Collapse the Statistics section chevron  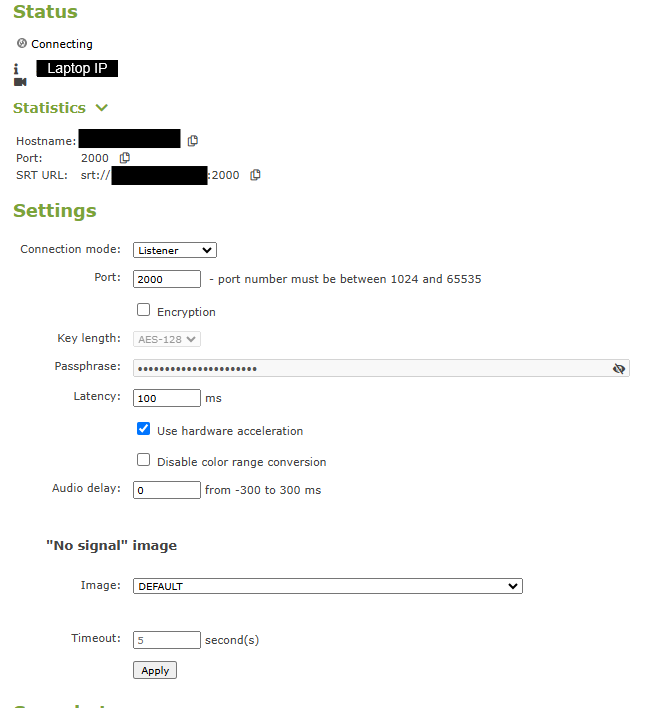coord(102,108)
